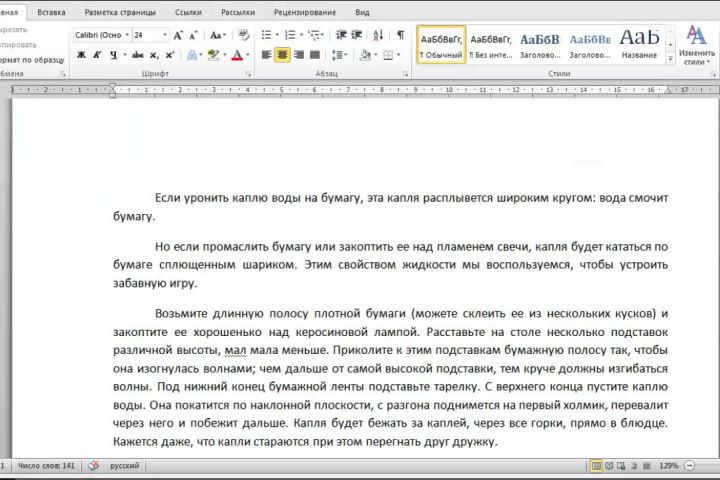Open the Шрифт dialog launcher

248,74
